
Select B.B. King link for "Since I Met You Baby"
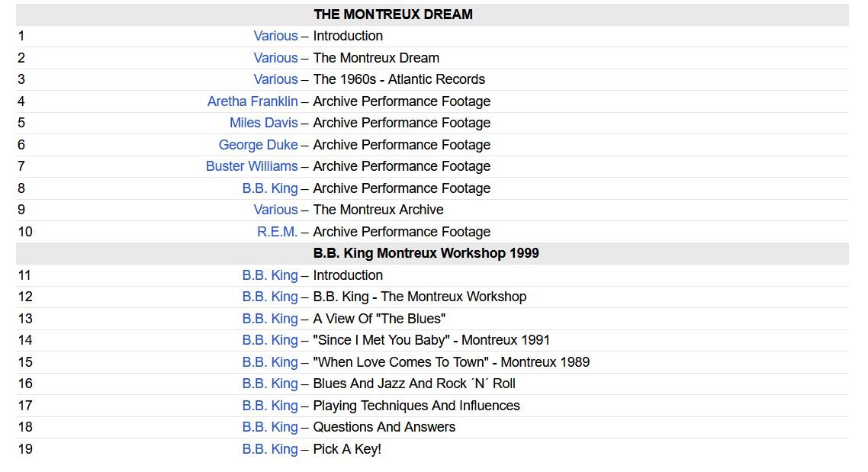pyautogui.click(x=270, y=340)
